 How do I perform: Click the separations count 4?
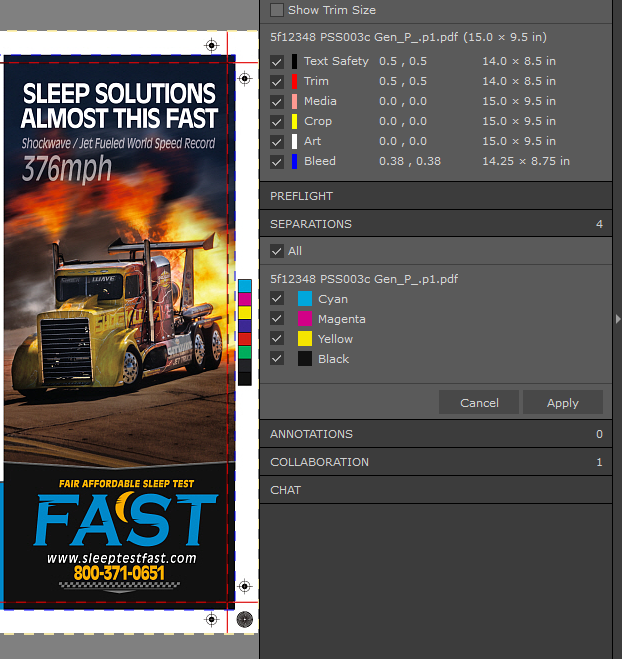point(599,224)
